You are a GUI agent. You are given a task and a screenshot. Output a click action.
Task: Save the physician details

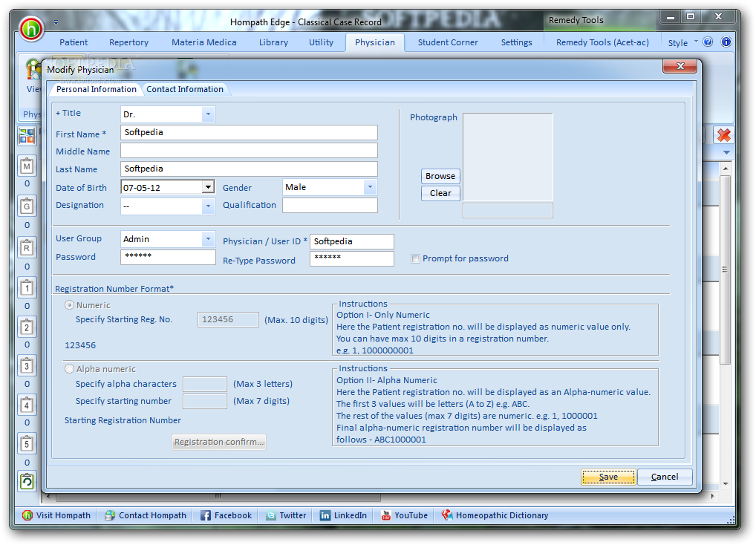(608, 477)
